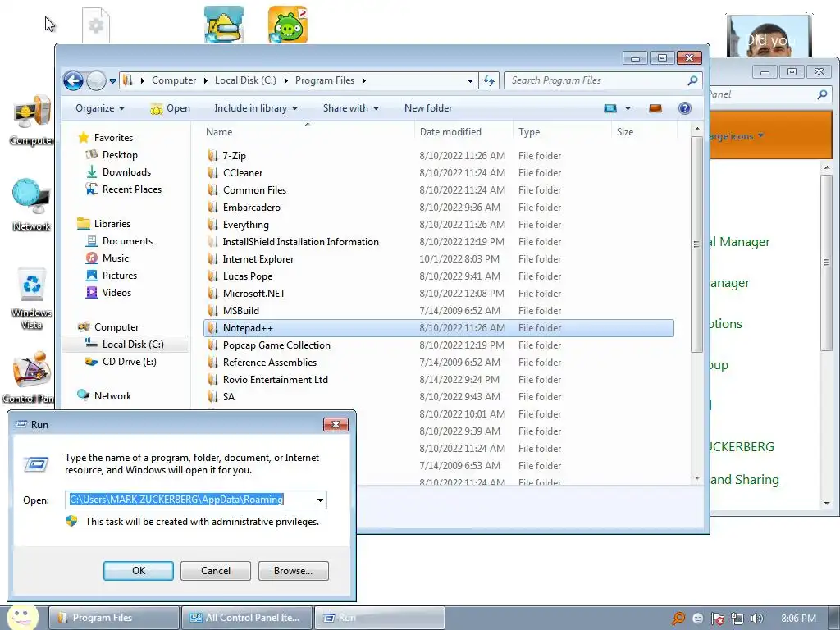
Task: Click the Forward navigation arrow in Explorer
Action: (97, 81)
